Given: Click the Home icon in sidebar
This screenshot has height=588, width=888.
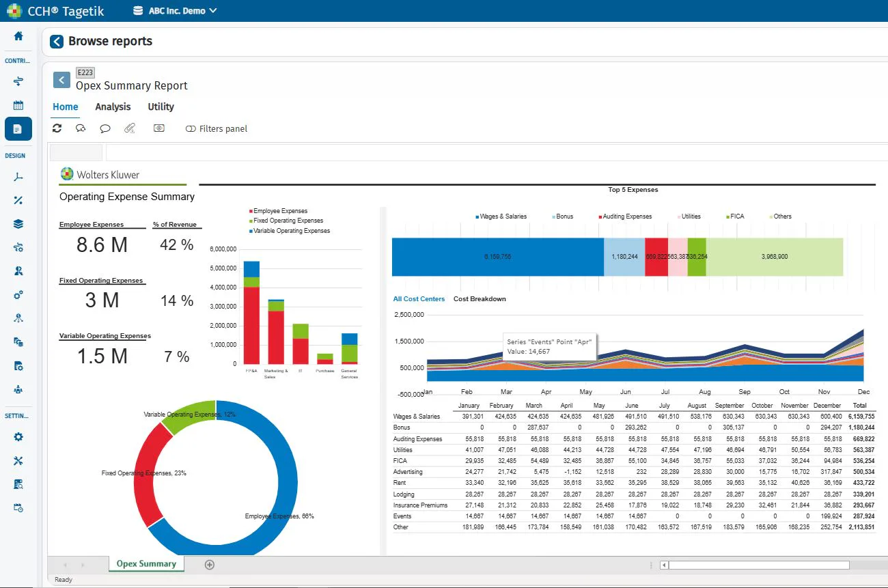Looking at the screenshot, I should pos(18,36).
